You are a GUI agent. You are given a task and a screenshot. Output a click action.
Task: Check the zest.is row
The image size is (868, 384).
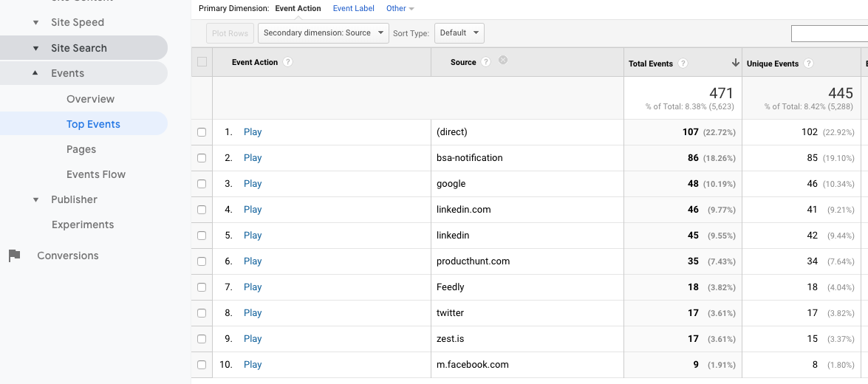202,339
